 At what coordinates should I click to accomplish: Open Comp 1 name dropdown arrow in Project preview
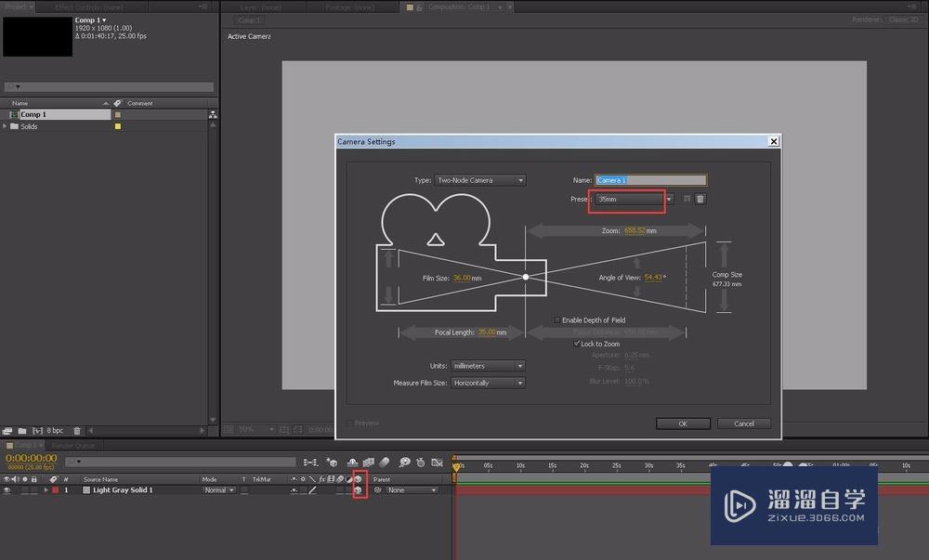[104, 20]
